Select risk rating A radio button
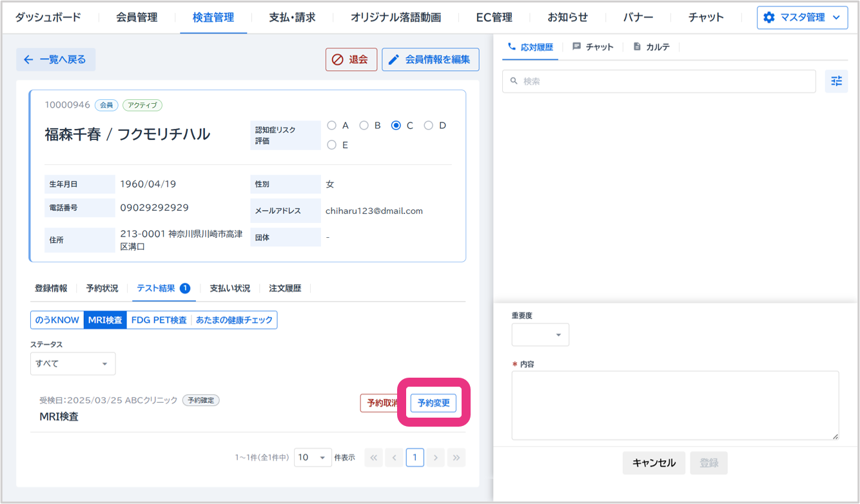 coord(332,126)
